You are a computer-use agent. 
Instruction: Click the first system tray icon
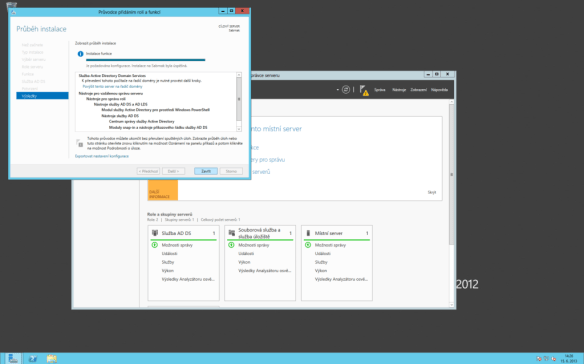[539, 359]
